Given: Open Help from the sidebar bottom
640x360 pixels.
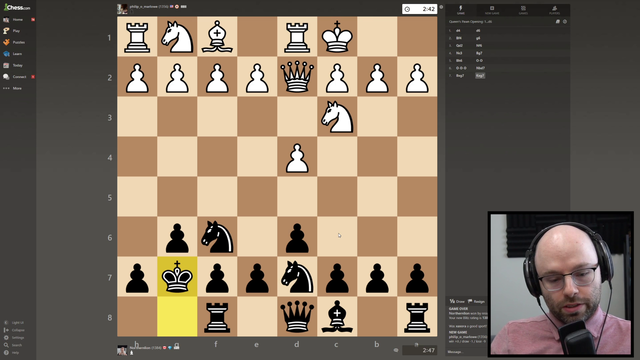Looking at the screenshot, I should pyautogui.click(x=12, y=352).
